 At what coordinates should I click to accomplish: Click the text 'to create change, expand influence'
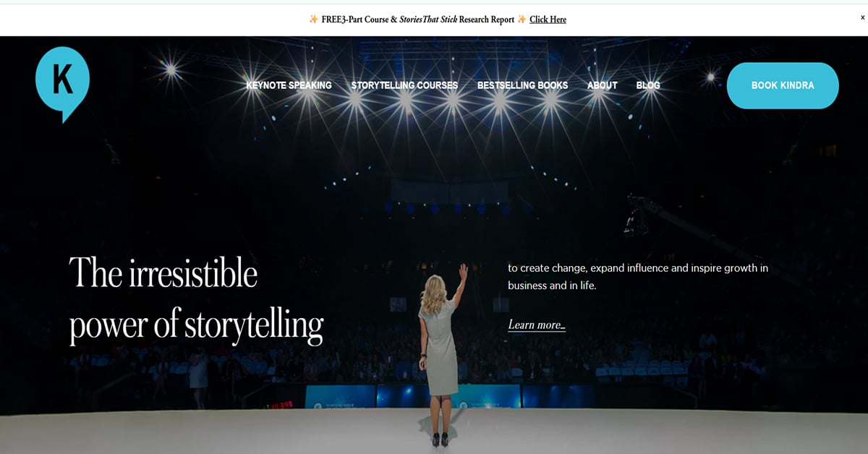[x=589, y=268]
